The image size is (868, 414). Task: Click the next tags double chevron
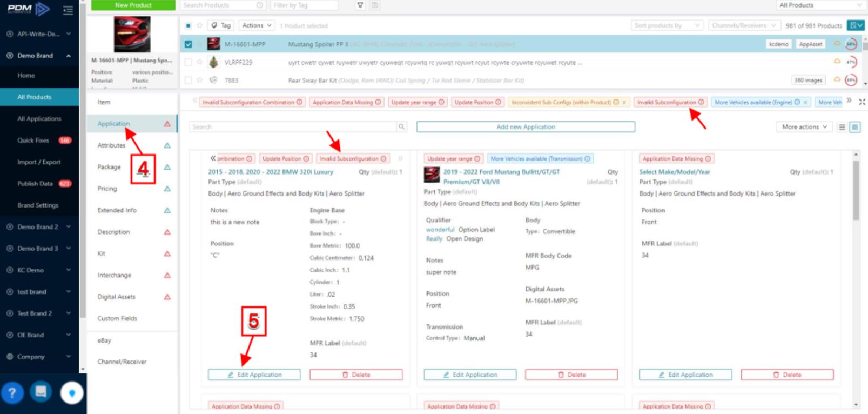(x=849, y=101)
